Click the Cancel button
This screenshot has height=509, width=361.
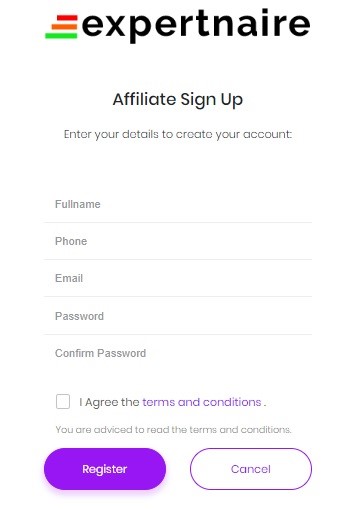(x=251, y=469)
